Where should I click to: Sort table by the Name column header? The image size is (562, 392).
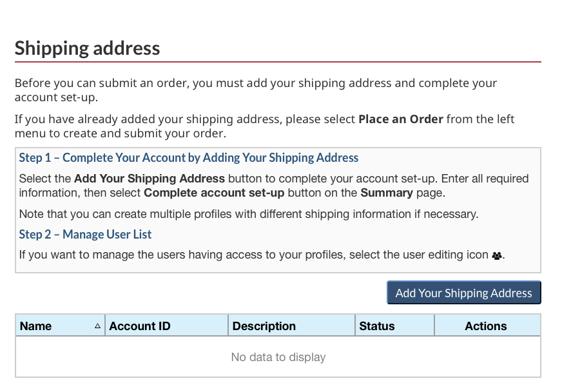[36, 326]
